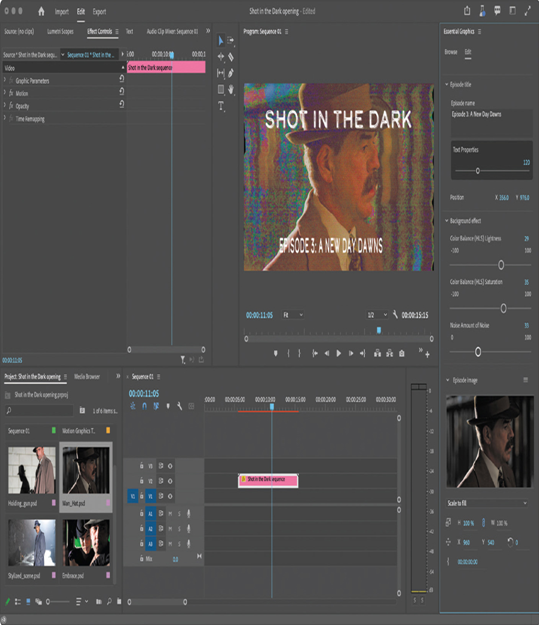
Task: Open Program Monitor button editor plus icon
Action: point(427,354)
